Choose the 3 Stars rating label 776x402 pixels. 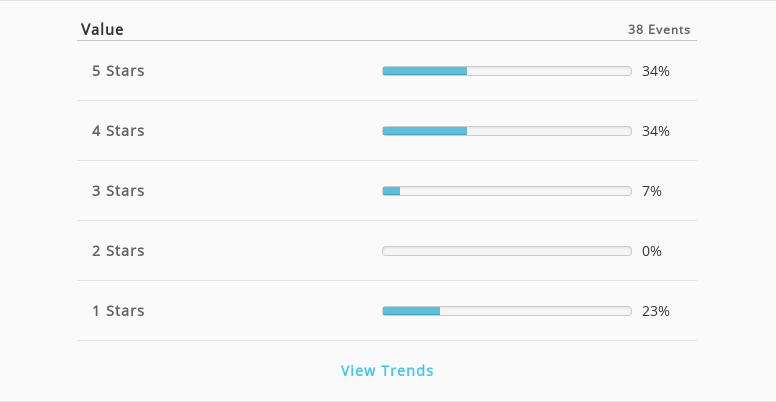(118, 191)
